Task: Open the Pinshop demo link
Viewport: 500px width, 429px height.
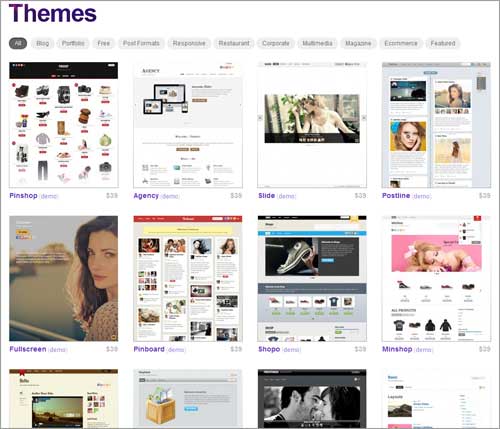Action: pyautogui.click(x=49, y=196)
